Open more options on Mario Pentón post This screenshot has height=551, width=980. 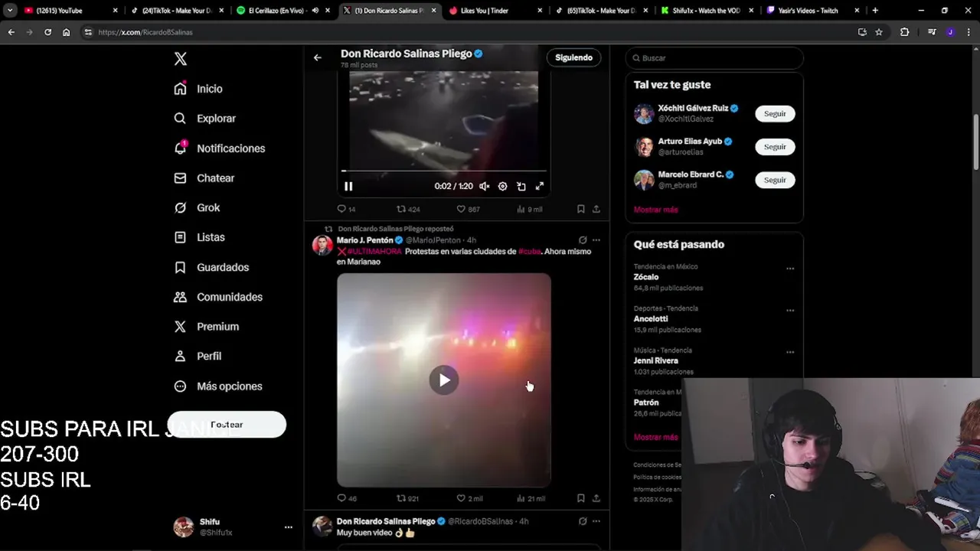pyautogui.click(x=596, y=240)
